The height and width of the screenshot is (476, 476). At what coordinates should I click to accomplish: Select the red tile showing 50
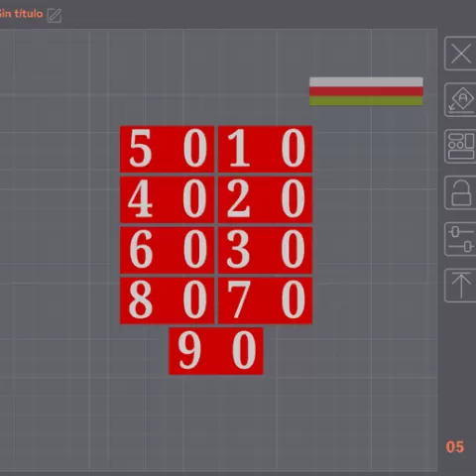tap(167, 149)
